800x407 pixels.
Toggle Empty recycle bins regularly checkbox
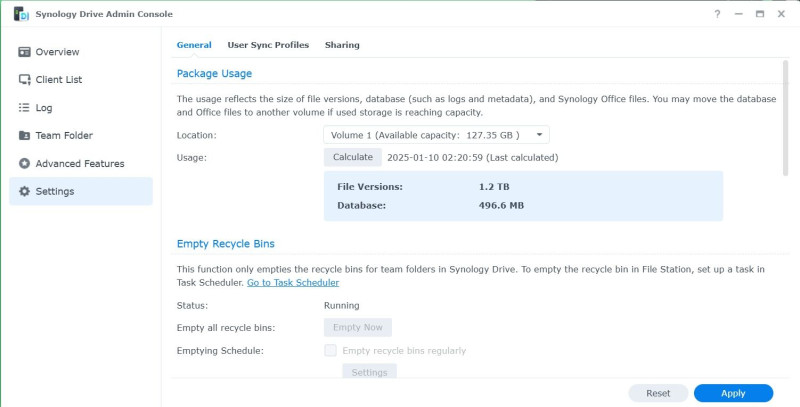331,350
